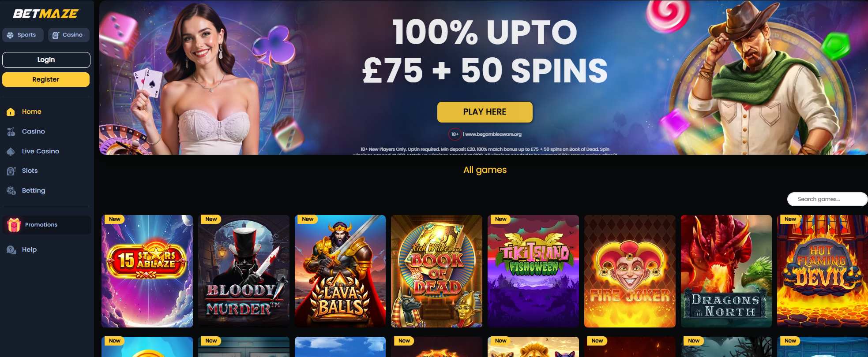Open the 15 Stars Ablaze game thumbnail
Viewport: 868px width, 357px height.
click(147, 271)
